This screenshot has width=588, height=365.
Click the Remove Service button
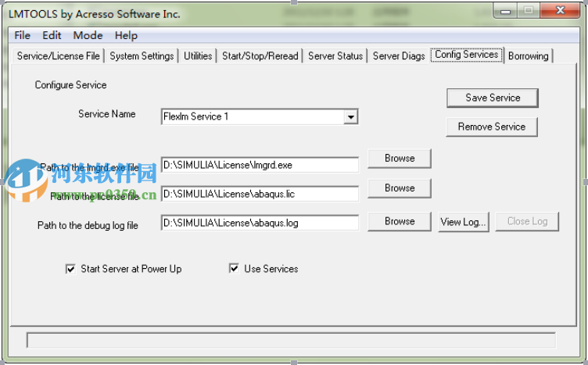[x=492, y=127]
